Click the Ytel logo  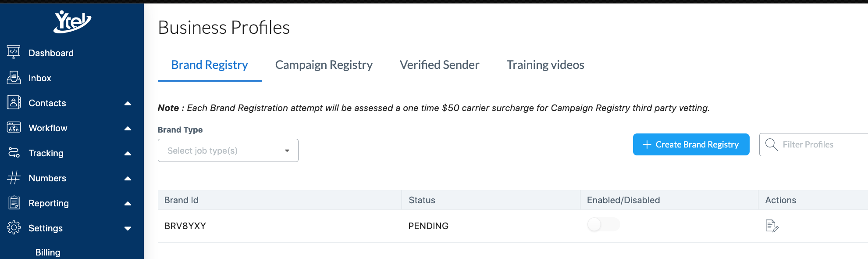click(x=72, y=22)
